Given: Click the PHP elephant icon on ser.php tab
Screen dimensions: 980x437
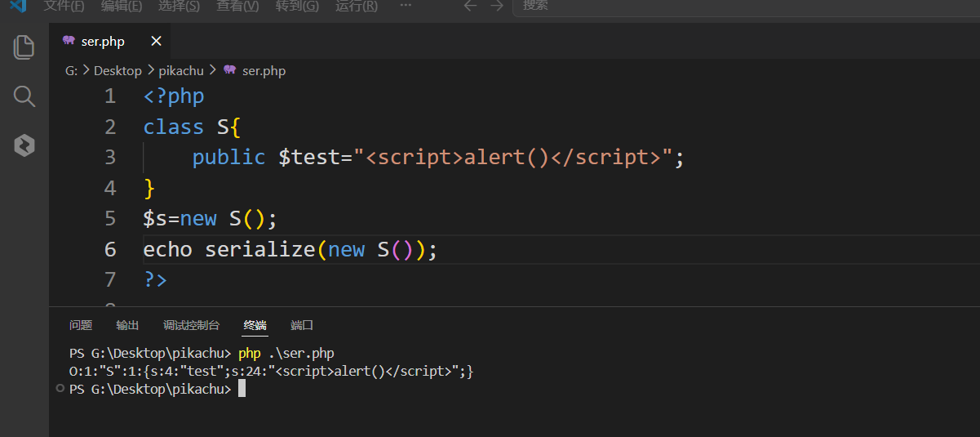Looking at the screenshot, I should tap(69, 41).
